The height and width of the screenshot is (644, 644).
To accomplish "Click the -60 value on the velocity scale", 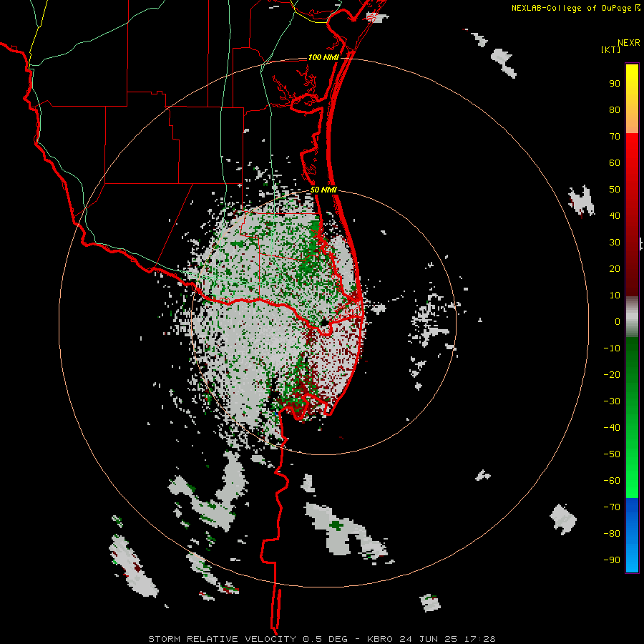I will coord(612,481).
